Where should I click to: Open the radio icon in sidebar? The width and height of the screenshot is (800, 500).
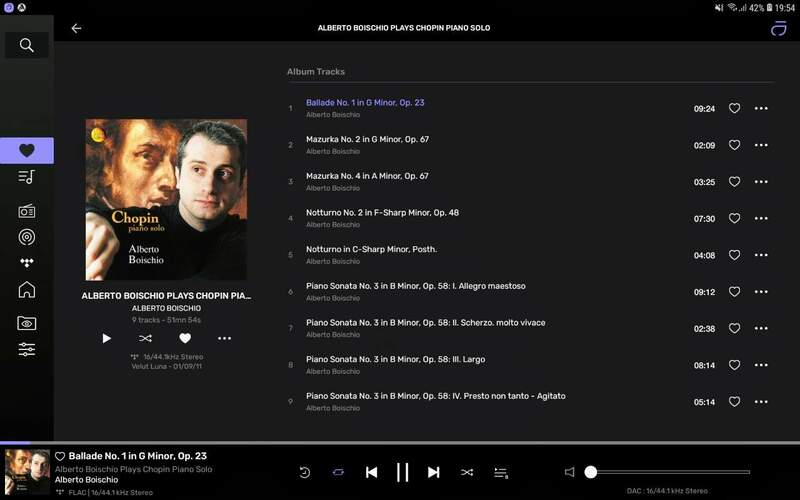[27, 211]
